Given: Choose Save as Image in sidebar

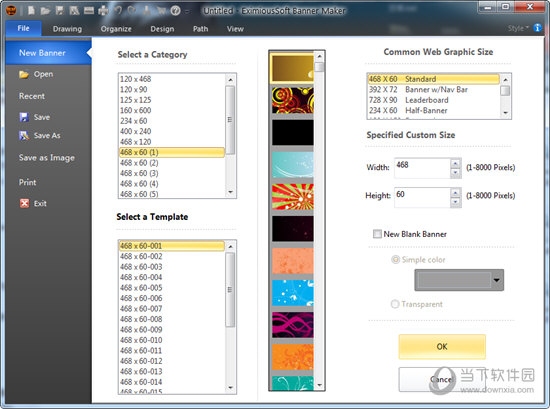Looking at the screenshot, I should [x=47, y=158].
